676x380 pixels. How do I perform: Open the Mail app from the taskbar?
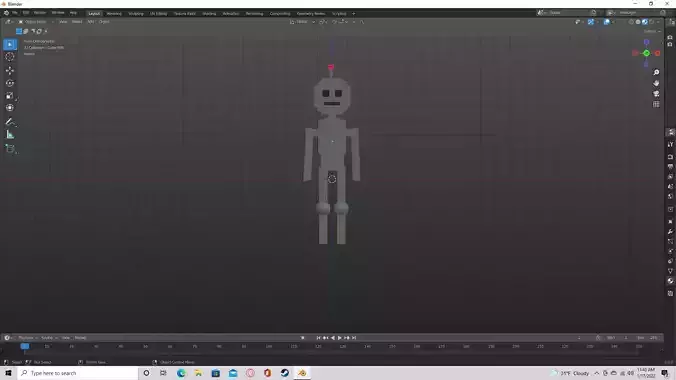(x=233, y=373)
